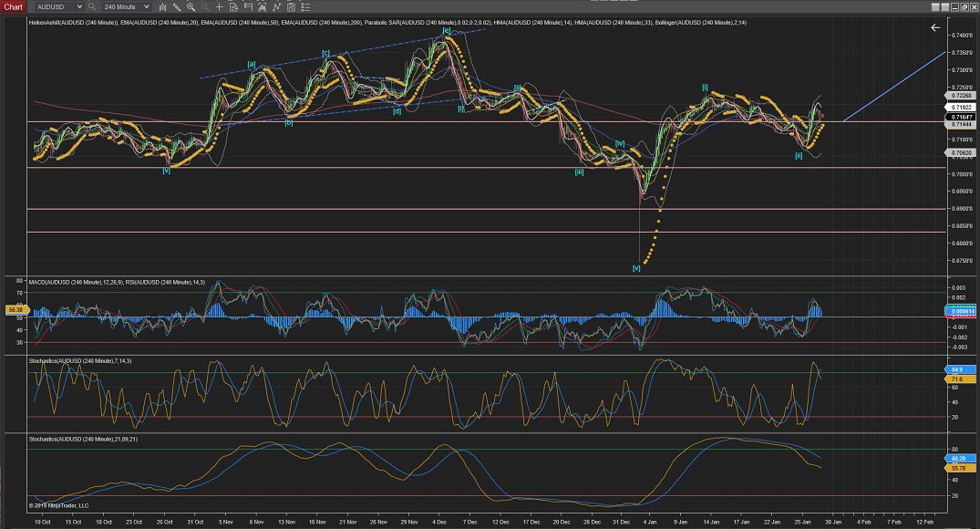
Task: Select the [c] wave label
Action: (325, 53)
